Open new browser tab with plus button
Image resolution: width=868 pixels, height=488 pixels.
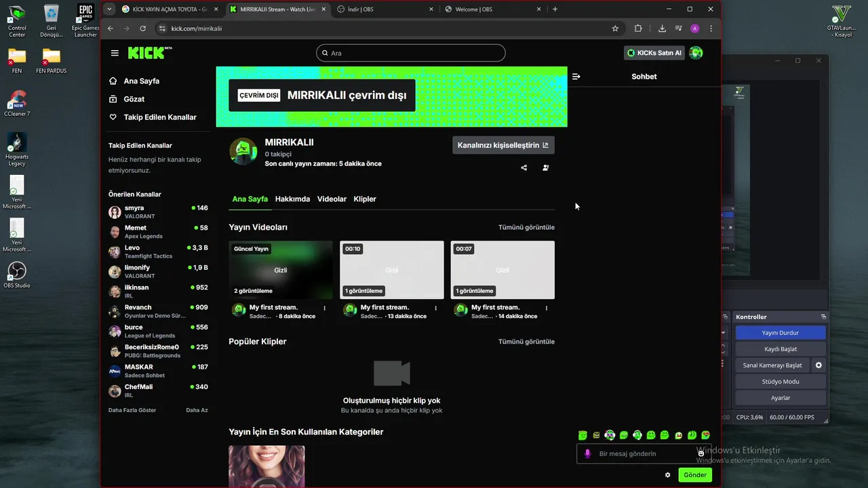(555, 9)
